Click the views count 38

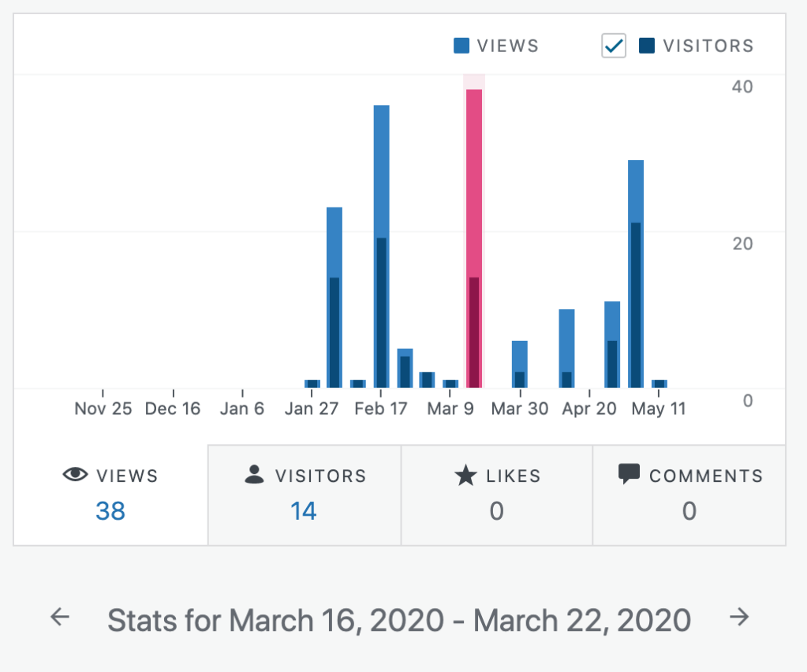point(110,511)
